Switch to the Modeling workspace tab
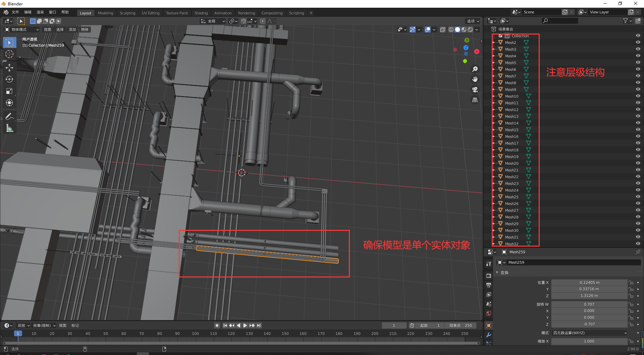 pyautogui.click(x=105, y=13)
